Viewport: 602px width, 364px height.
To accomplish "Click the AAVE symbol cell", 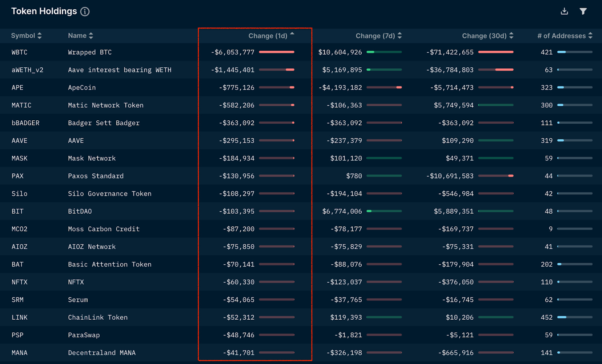I will (20, 141).
